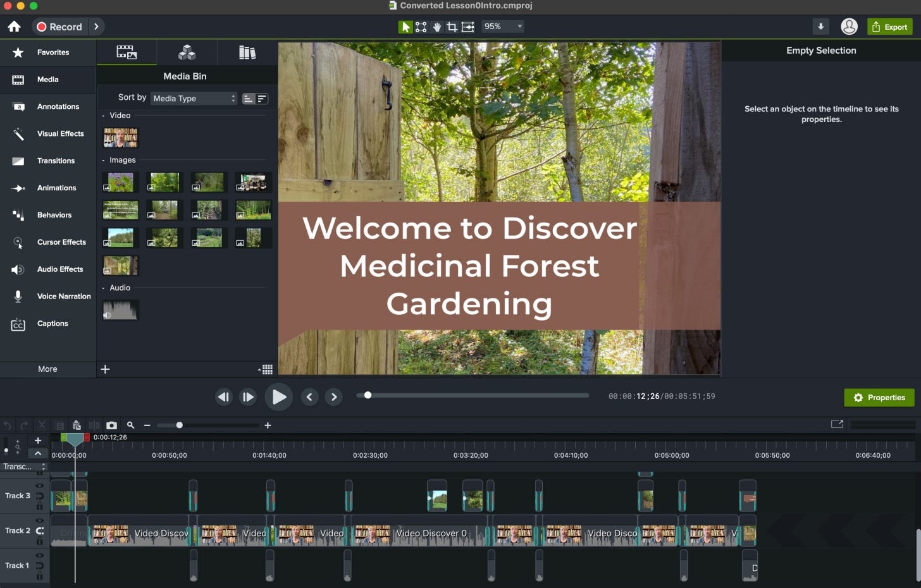Lock Track 2 with the padlock
Screen dimensions: 921x588
[x=39, y=541]
